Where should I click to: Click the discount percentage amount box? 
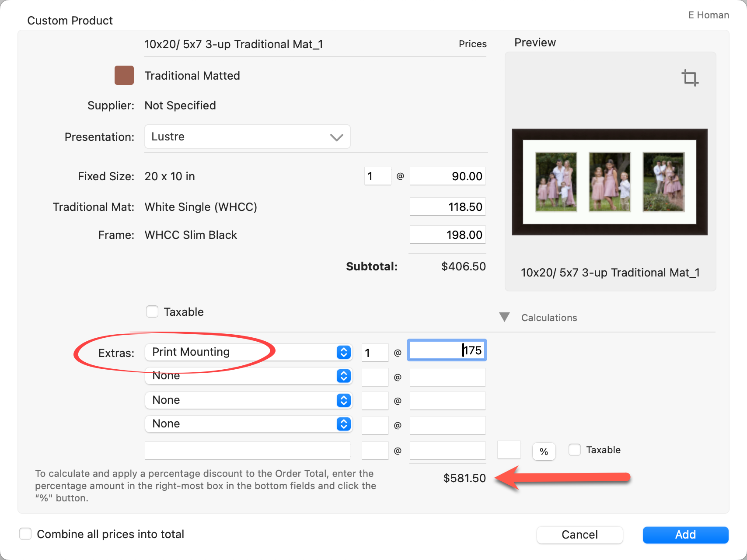tap(509, 450)
